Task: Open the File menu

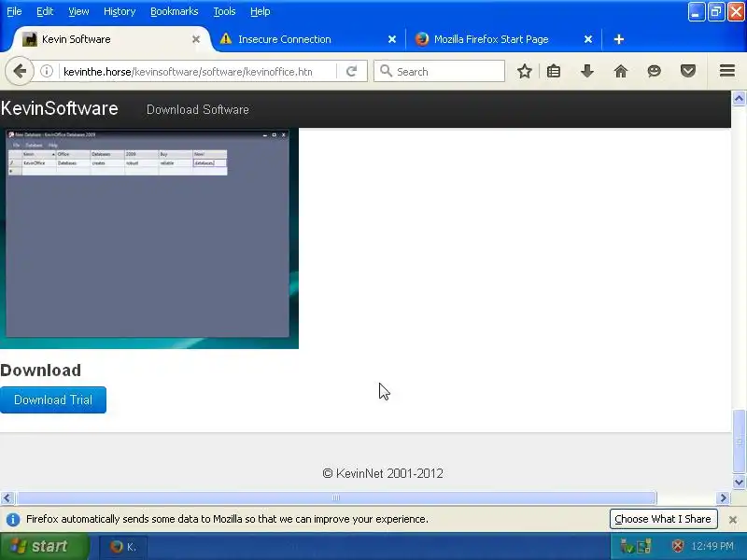Action: [x=14, y=11]
